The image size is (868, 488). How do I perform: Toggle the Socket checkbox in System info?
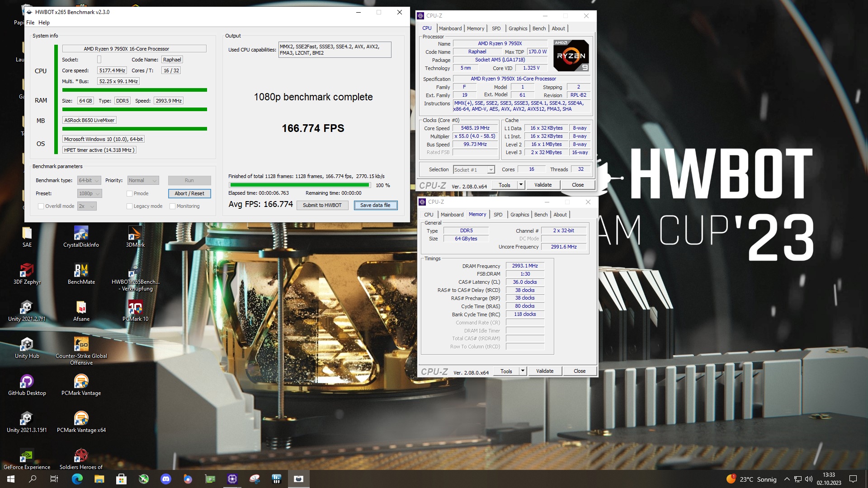(99, 60)
